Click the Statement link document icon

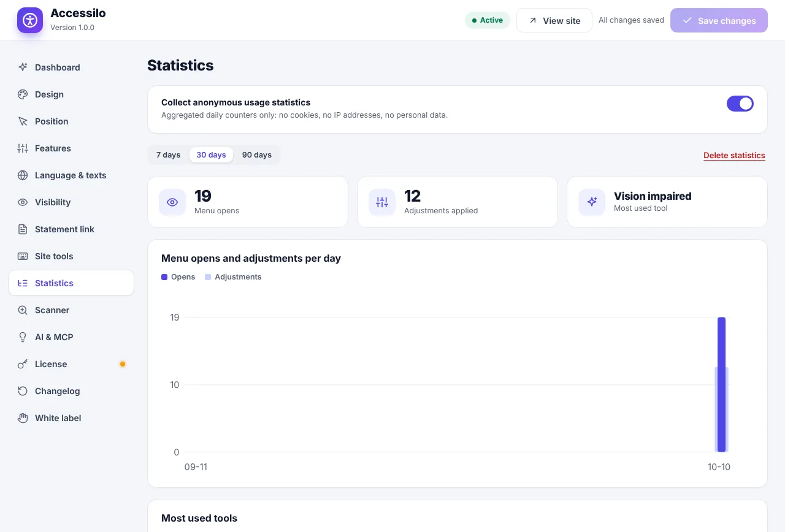pos(23,229)
